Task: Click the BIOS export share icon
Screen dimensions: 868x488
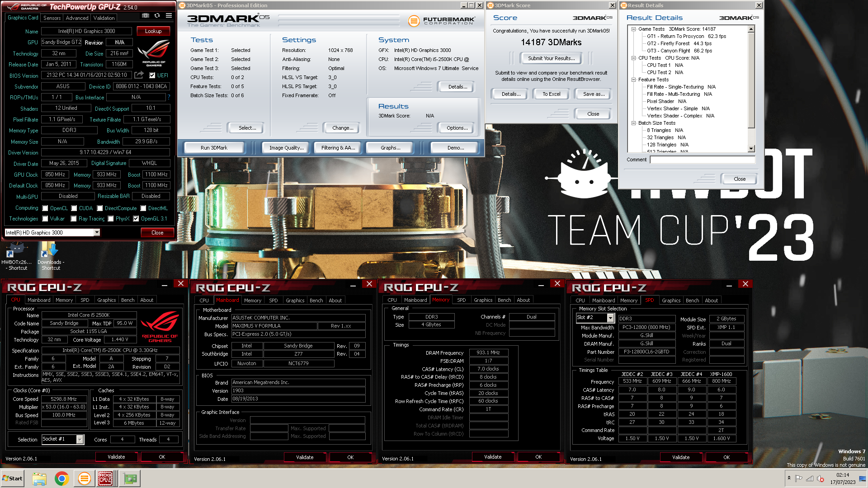Action: 139,75
